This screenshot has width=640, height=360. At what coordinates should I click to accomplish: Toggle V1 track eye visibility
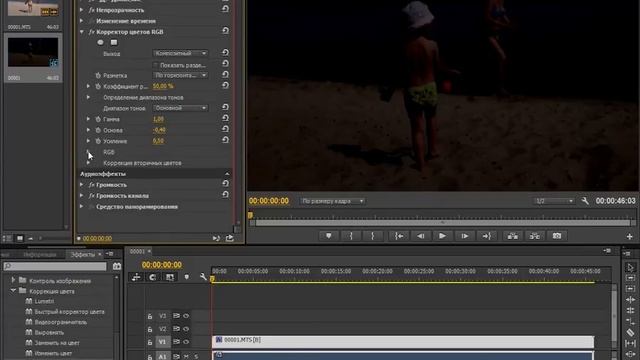tap(186, 342)
